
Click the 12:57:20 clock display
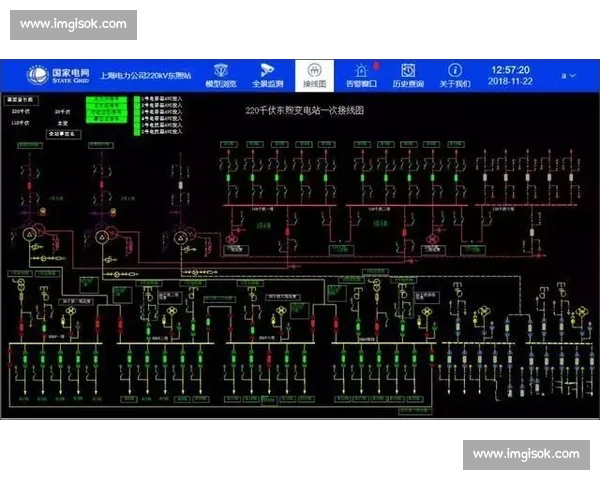point(510,70)
